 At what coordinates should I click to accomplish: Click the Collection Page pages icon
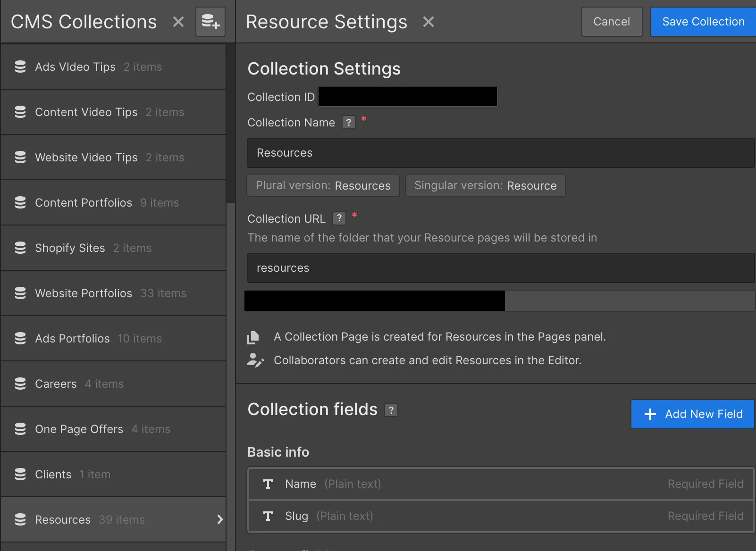point(253,337)
